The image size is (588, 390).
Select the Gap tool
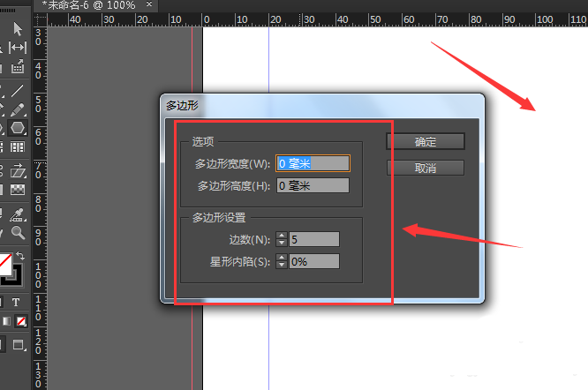coord(18,48)
